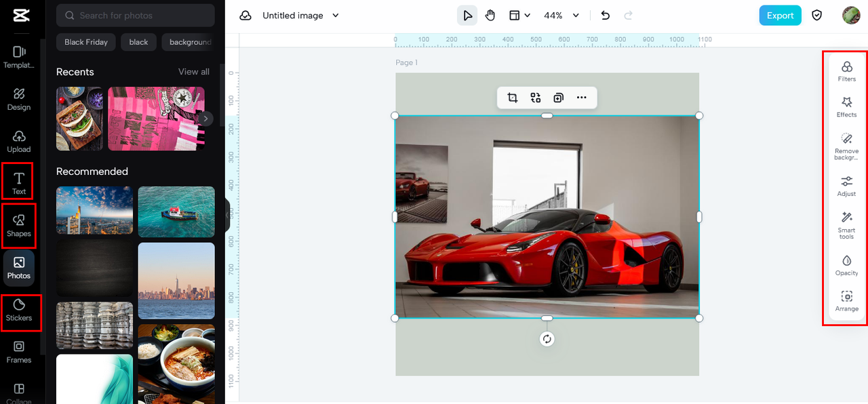Open the Opacity control
Screen dimensions: 868x404
tap(846, 265)
